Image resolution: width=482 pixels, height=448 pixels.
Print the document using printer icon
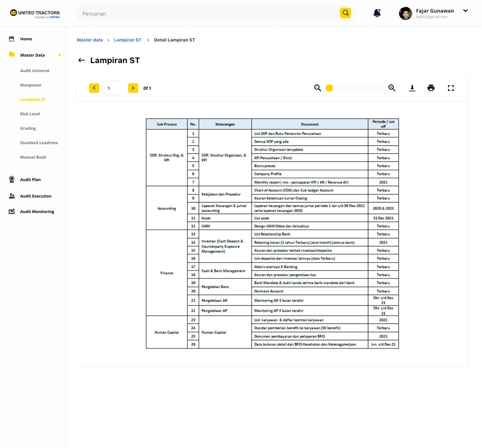[431, 88]
